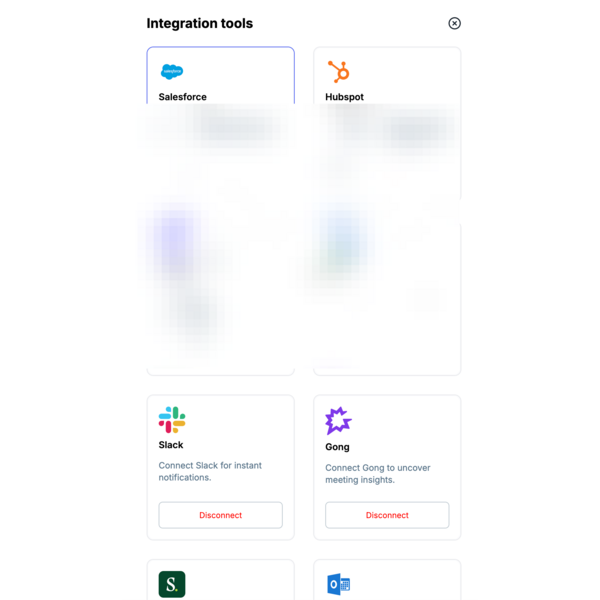Screen dimensions: 600x600
Task: Select the Salesforce card title
Action: pos(183,97)
